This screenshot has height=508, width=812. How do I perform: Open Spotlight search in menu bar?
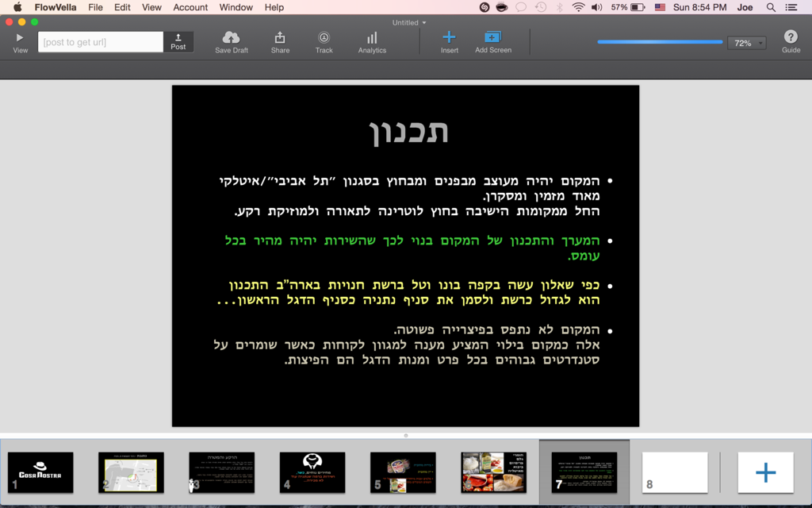point(771,7)
